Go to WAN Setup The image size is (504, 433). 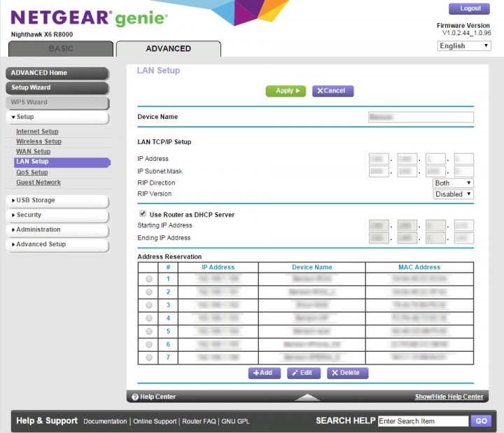click(x=34, y=151)
